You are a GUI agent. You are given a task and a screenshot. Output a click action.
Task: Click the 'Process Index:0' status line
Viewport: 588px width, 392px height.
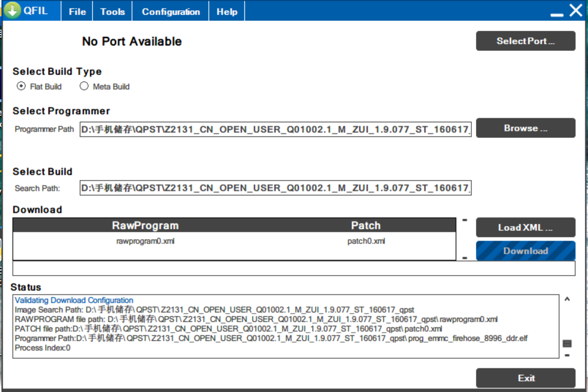pyautogui.click(x=42, y=348)
